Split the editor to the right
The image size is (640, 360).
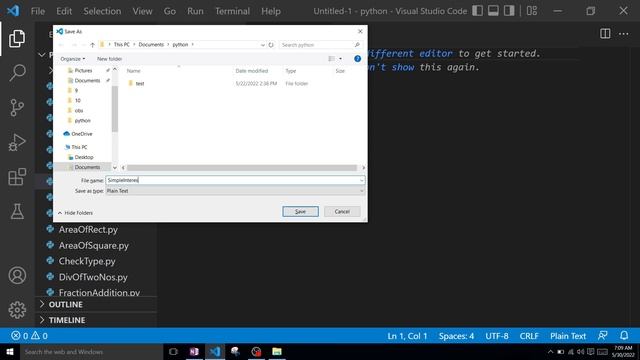[x=605, y=33]
